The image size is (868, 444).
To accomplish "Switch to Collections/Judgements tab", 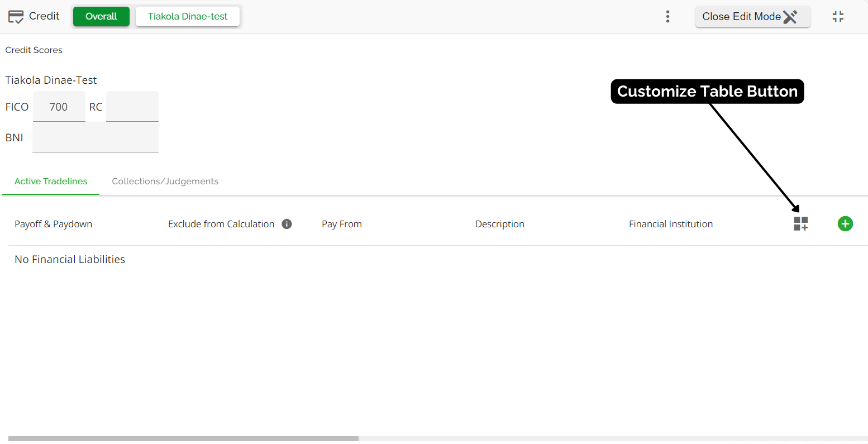I will (x=165, y=182).
